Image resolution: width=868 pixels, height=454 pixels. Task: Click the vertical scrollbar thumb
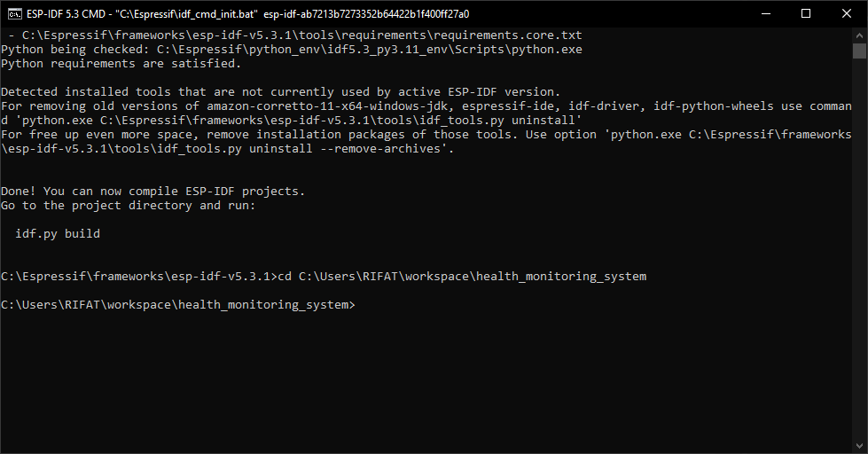(859, 51)
